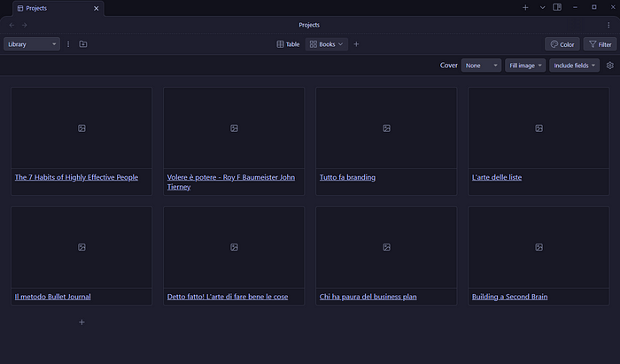The image size is (620, 364).
Task: Open Il metodo Bullet Journal link
Action: point(52,297)
